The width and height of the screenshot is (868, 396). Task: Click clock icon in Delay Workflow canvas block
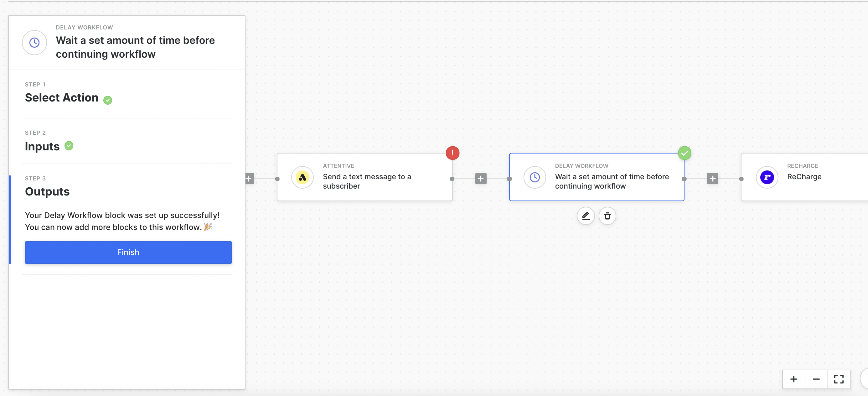(x=535, y=177)
